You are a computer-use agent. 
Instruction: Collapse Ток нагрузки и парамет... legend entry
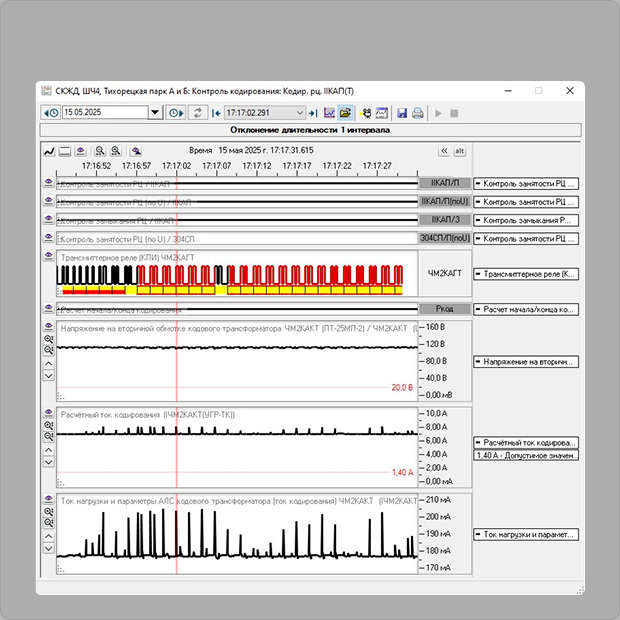(478, 534)
